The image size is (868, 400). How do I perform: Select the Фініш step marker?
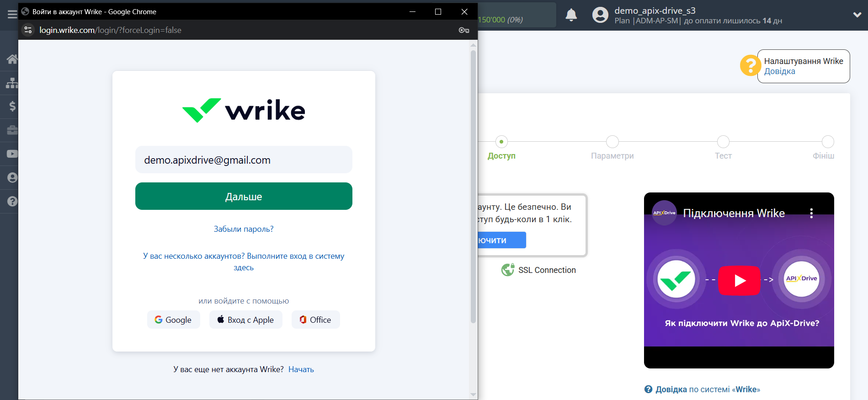[828, 142]
